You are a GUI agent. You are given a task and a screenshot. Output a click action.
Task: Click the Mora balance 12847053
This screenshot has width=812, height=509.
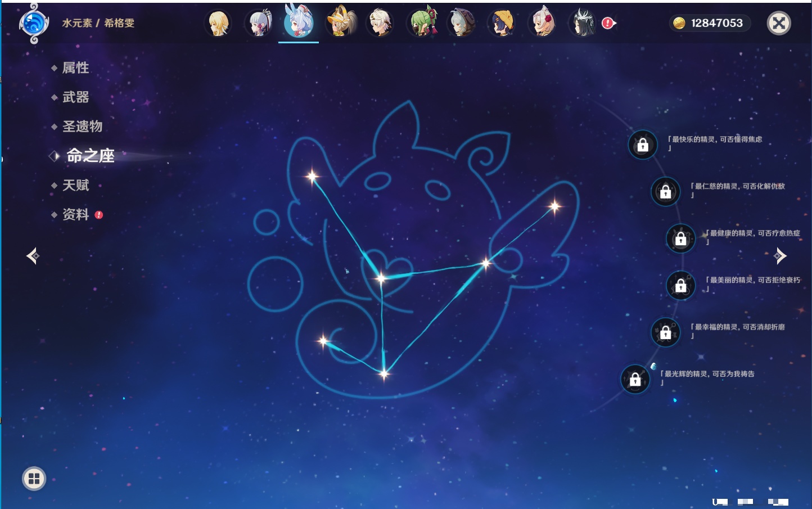point(710,23)
